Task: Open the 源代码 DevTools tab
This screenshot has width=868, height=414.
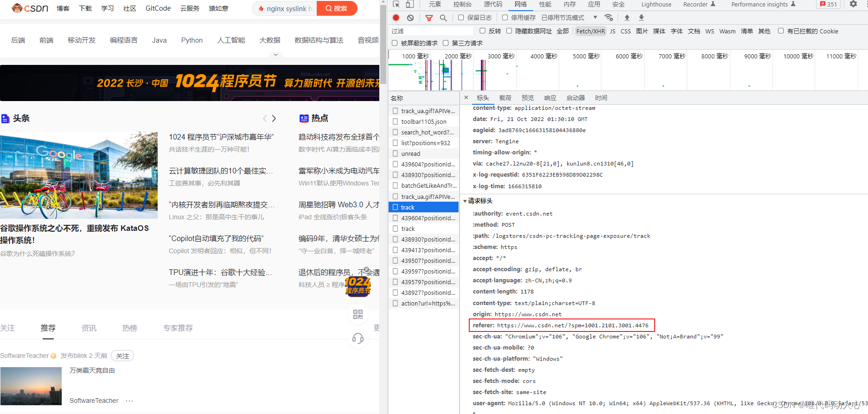Action: (x=493, y=4)
